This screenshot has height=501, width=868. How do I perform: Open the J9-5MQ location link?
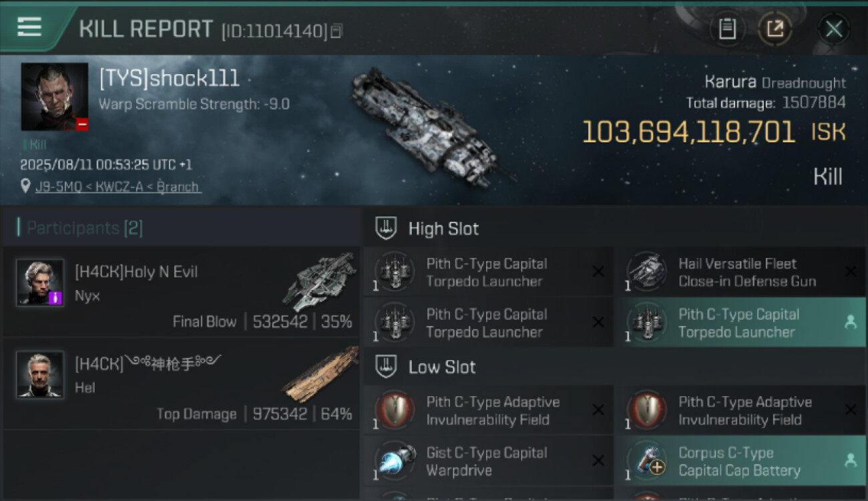pos(118,187)
